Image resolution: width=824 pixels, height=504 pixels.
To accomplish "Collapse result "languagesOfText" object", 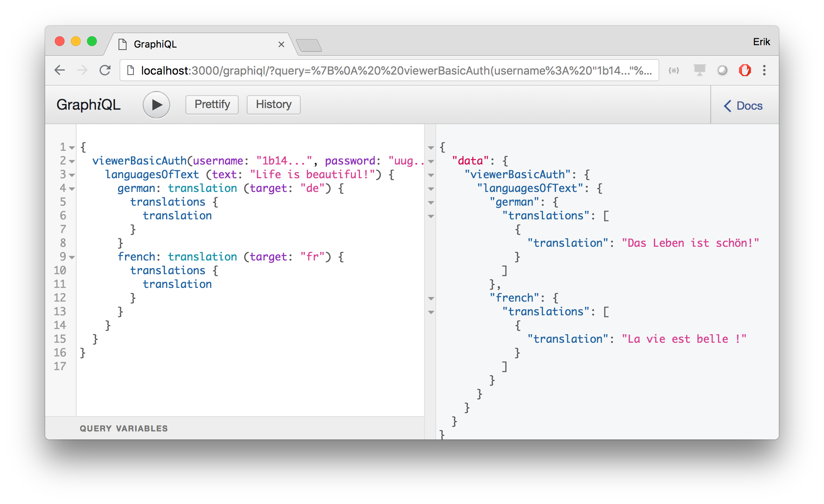I will coord(431,189).
